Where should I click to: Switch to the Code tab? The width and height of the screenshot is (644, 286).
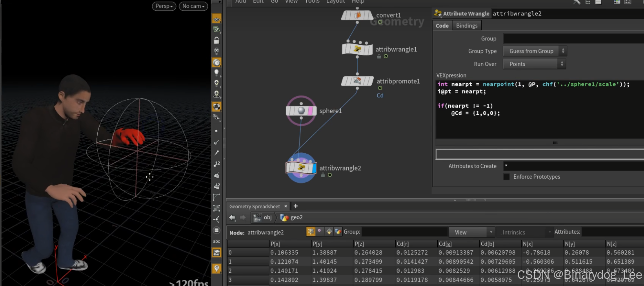442,26
